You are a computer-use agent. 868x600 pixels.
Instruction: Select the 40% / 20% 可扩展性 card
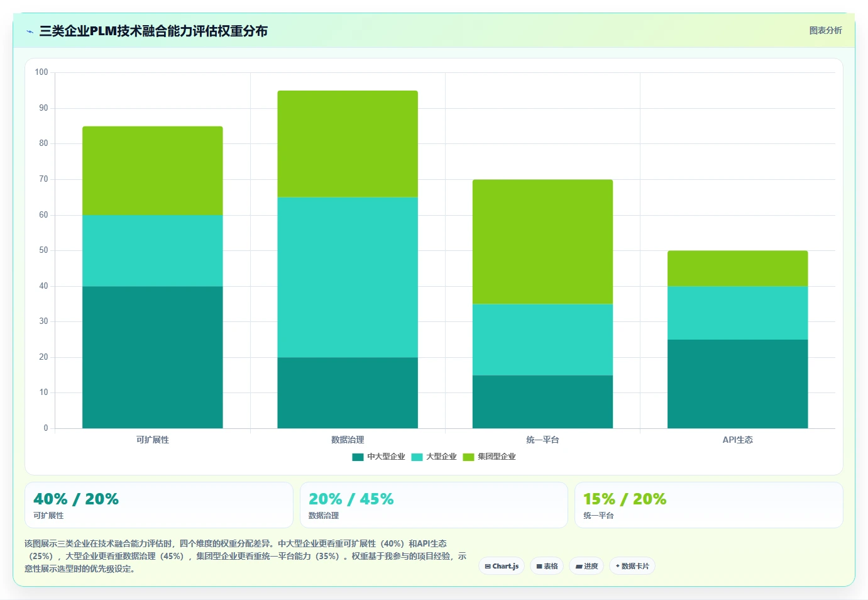click(159, 505)
